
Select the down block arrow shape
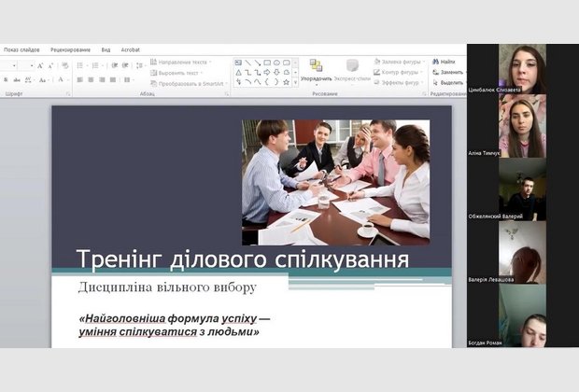click(276, 73)
